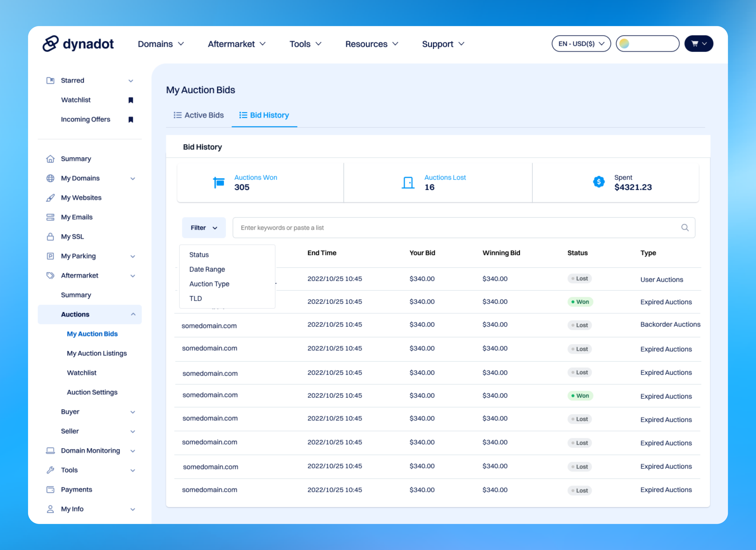Viewport: 756px width, 550px height.
Task: Collapse the Auctions section chevron
Action: coord(133,314)
